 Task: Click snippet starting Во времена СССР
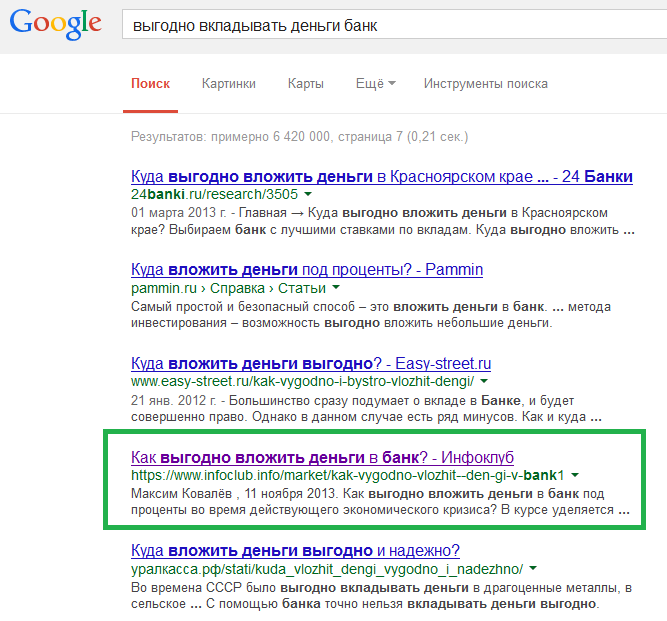(x=382, y=595)
